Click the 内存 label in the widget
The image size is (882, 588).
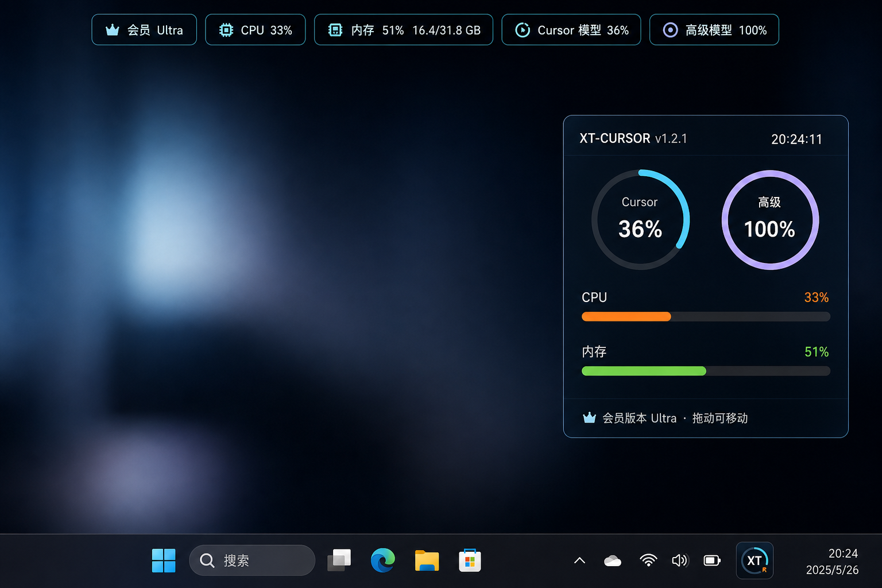click(x=594, y=351)
